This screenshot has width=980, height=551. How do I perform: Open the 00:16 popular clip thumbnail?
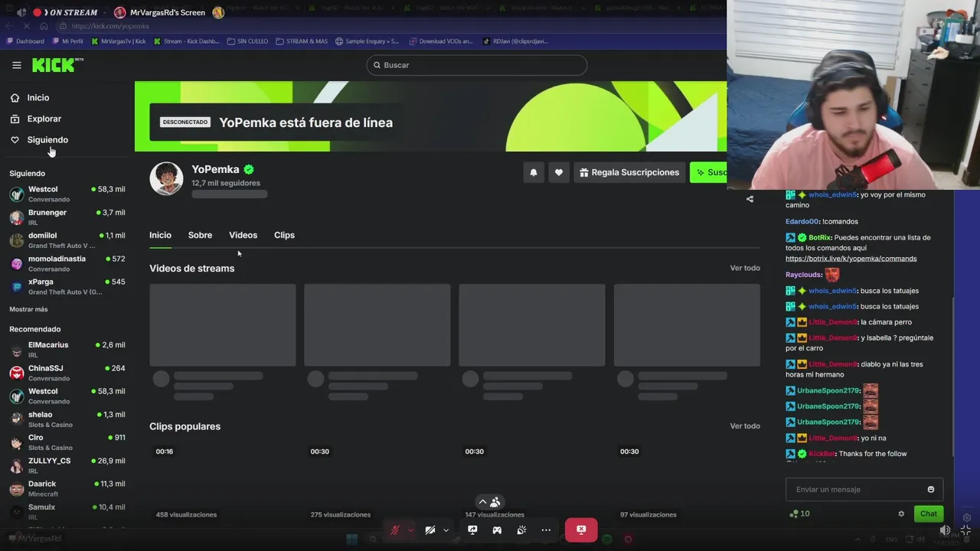point(222,482)
